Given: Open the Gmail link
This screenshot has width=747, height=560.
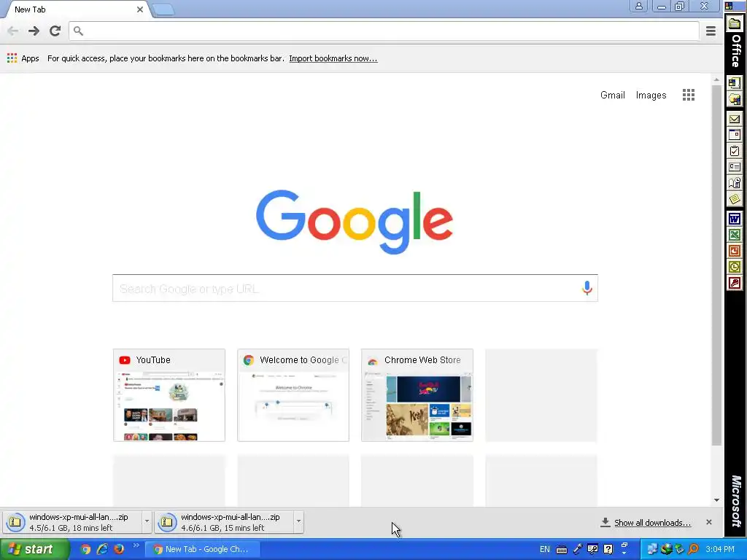Looking at the screenshot, I should [x=612, y=95].
